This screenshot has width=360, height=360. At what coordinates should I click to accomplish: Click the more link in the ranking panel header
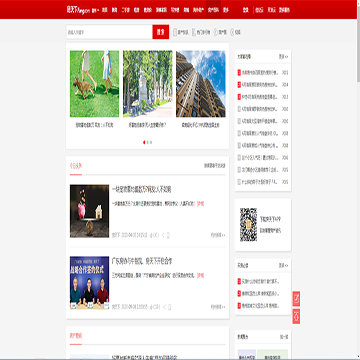coord(283,57)
